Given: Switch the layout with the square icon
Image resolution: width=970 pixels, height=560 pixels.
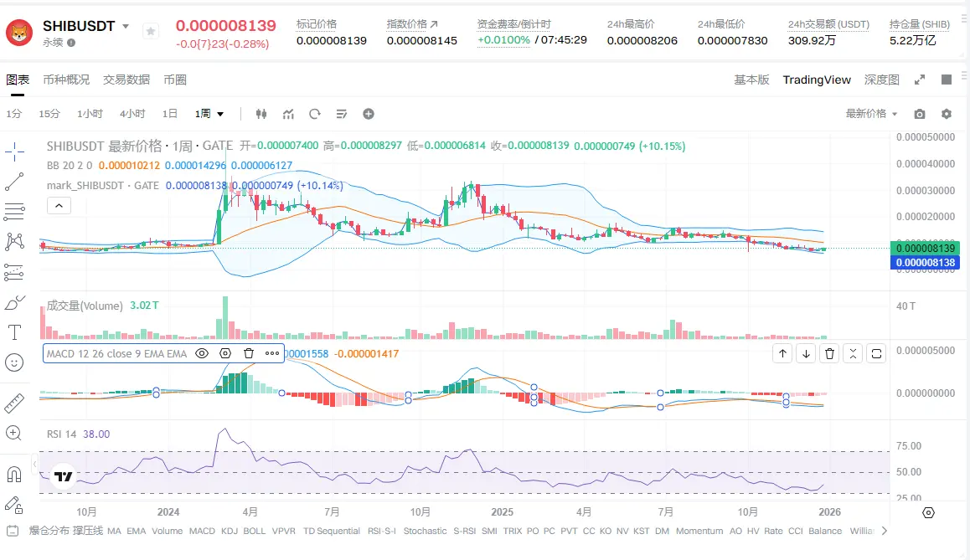Looking at the screenshot, I should pos(947,80).
